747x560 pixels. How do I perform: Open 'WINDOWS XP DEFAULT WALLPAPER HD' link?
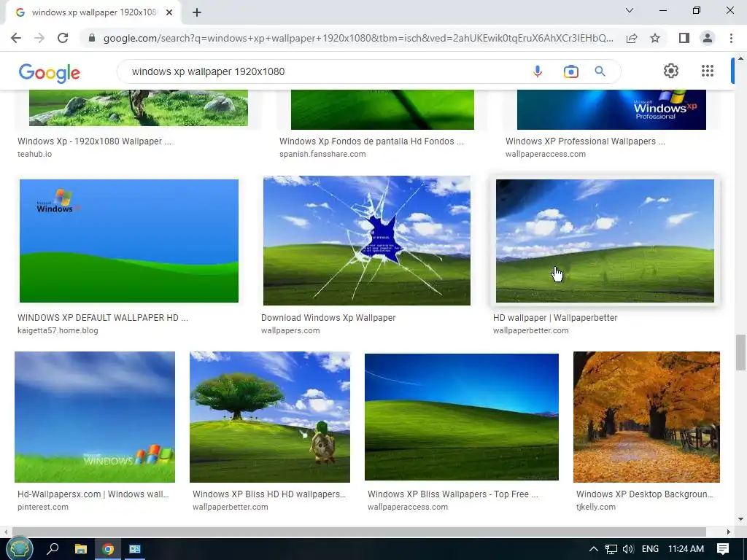click(102, 318)
